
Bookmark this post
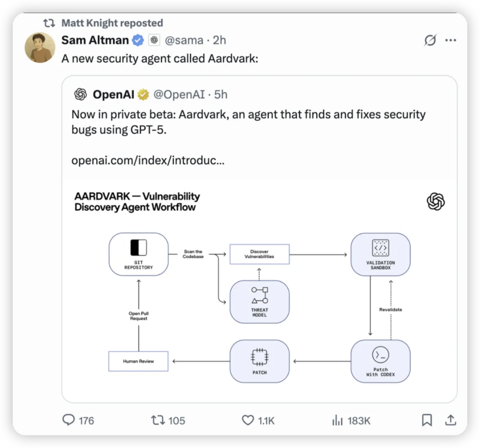point(427,420)
